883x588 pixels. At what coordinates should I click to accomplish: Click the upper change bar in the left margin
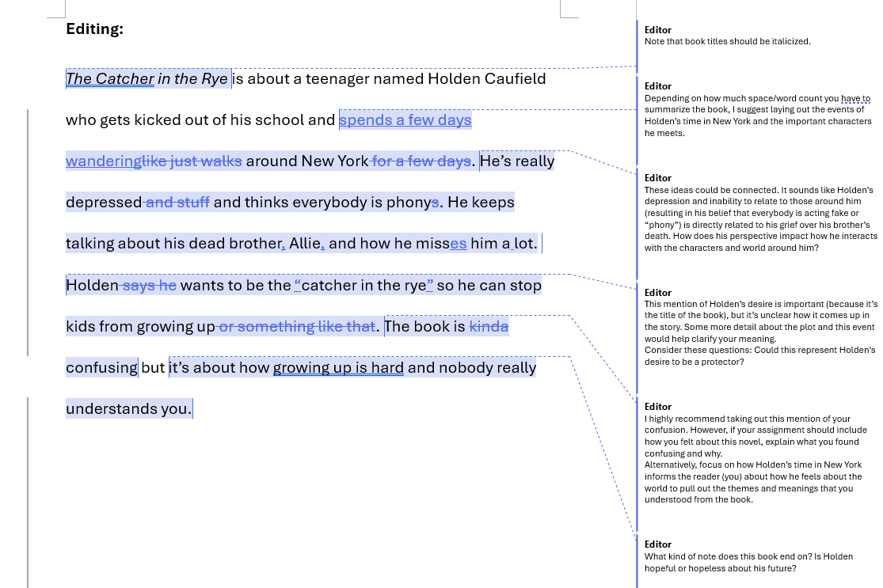pyautogui.click(x=28, y=232)
